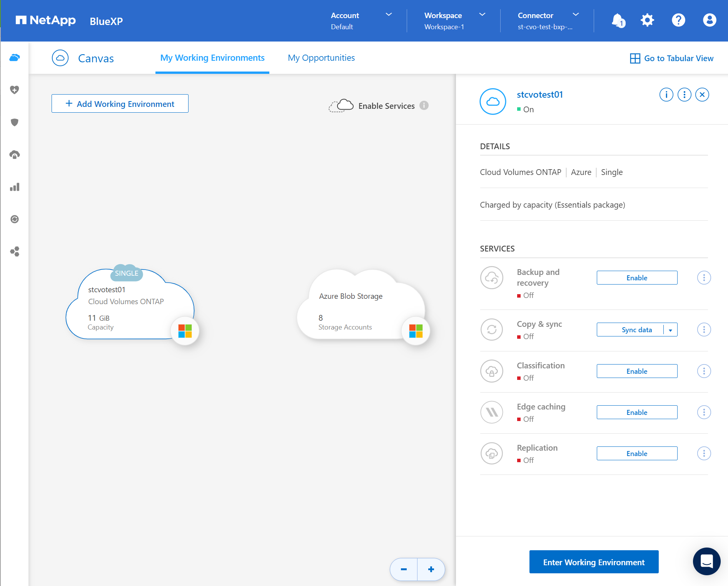The image size is (728, 586).
Task: Select the Storage canvas icon in sidebar
Action: pos(15,57)
